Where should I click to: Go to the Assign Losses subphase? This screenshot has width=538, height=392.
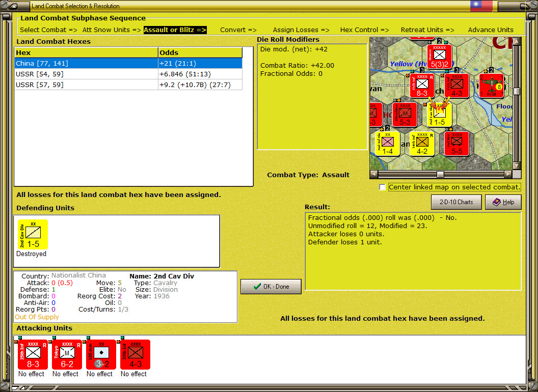click(301, 30)
